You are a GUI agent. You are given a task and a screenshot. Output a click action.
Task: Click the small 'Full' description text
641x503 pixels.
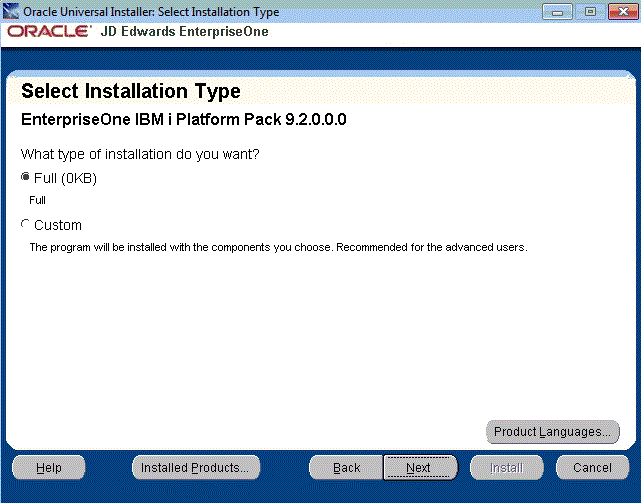pyautogui.click(x=37, y=200)
